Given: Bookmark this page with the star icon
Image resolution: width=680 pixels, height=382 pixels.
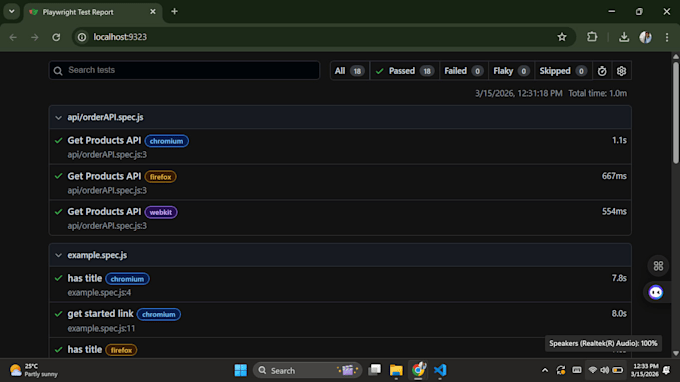Looking at the screenshot, I should click(x=562, y=37).
